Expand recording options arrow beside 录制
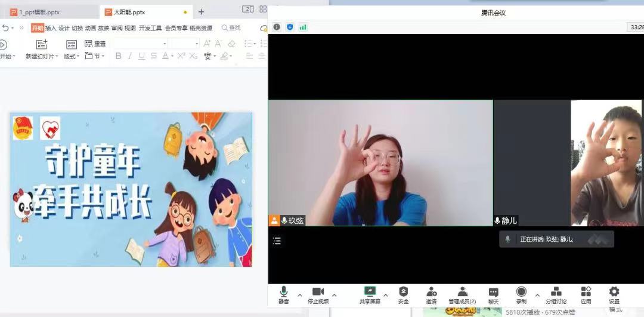The height and width of the screenshot is (317, 644). tap(537, 295)
